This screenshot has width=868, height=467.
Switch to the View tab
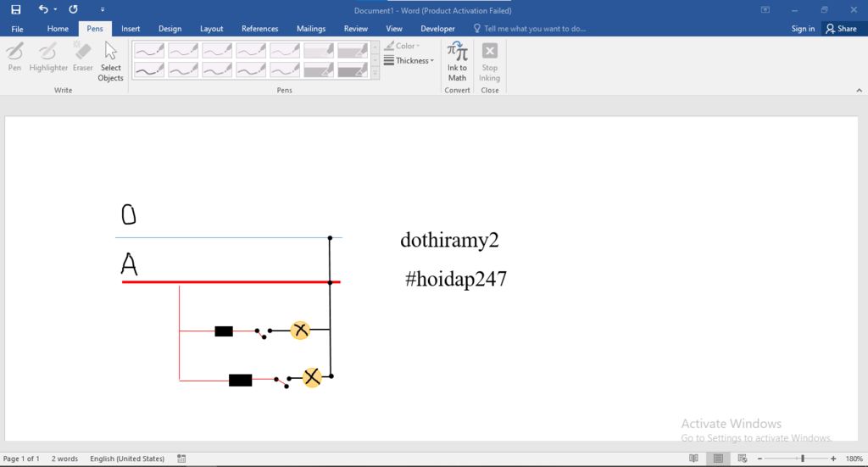tap(394, 29)
